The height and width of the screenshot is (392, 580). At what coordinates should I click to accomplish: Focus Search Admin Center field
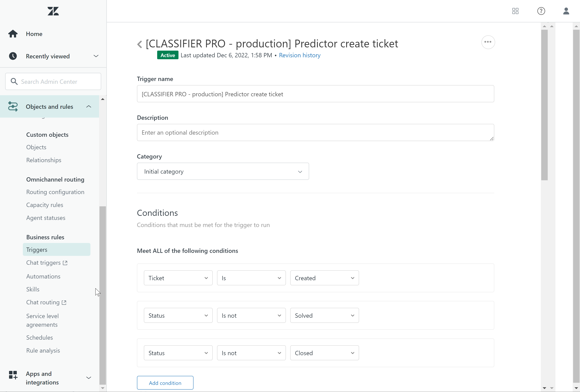tap(53, 81)
